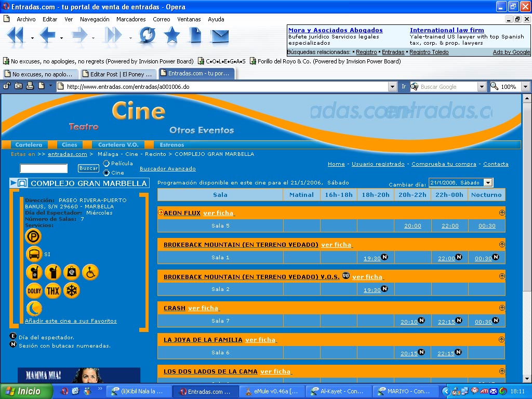The image size is (532, 399).
Task: Open the Navegación menu
Action: coord(95,19)
